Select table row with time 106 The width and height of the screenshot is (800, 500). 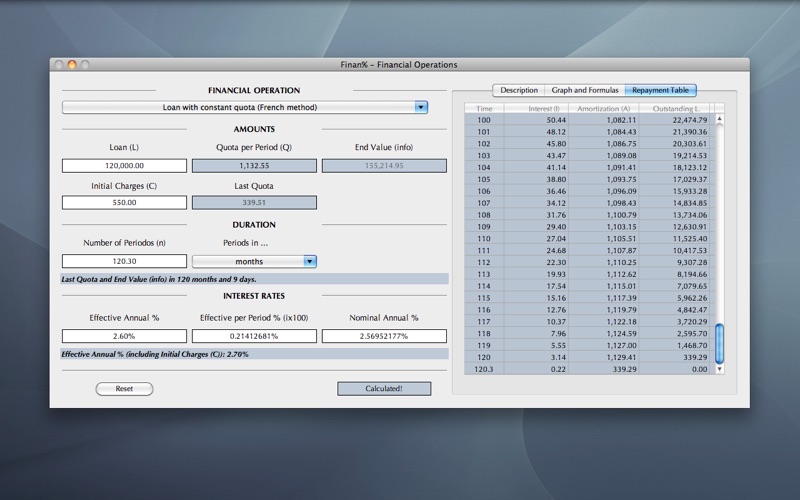pos(589,191)
